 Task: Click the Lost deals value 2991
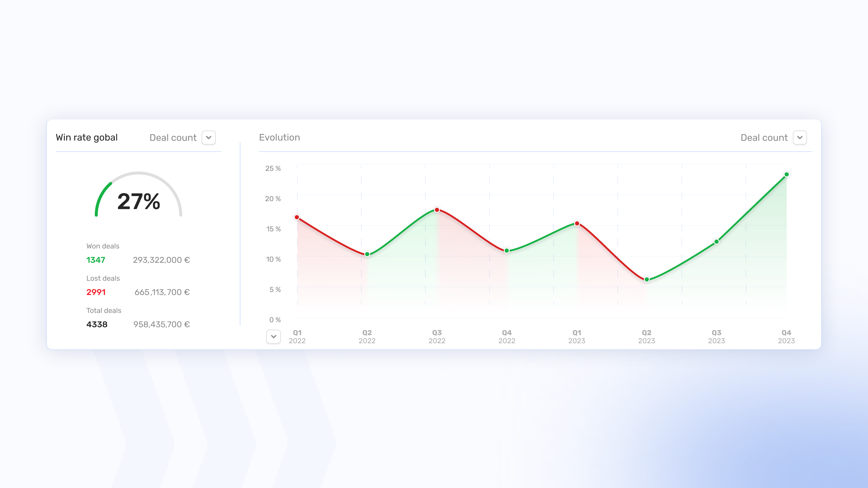[x=96, y=292]
